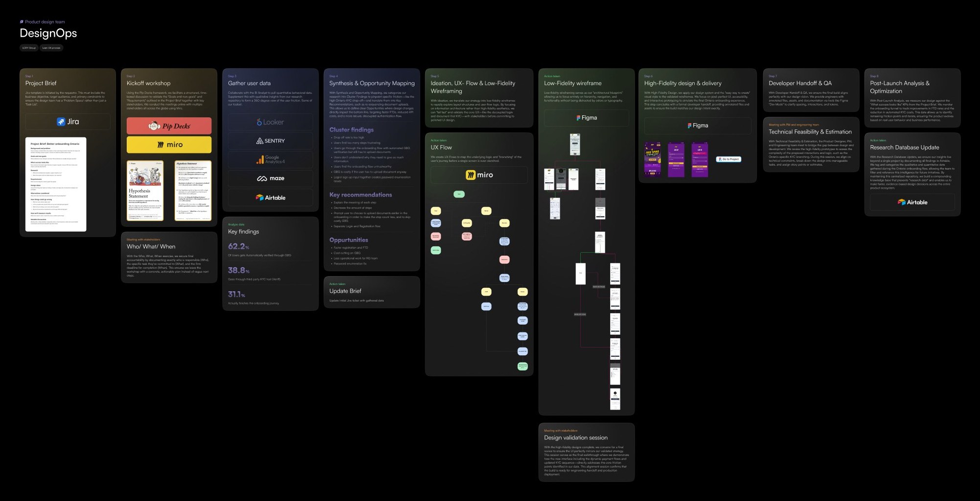980x501 pixels.
Task: Open the Hypothesis Statement text-only card
Action: pos(193,191)
